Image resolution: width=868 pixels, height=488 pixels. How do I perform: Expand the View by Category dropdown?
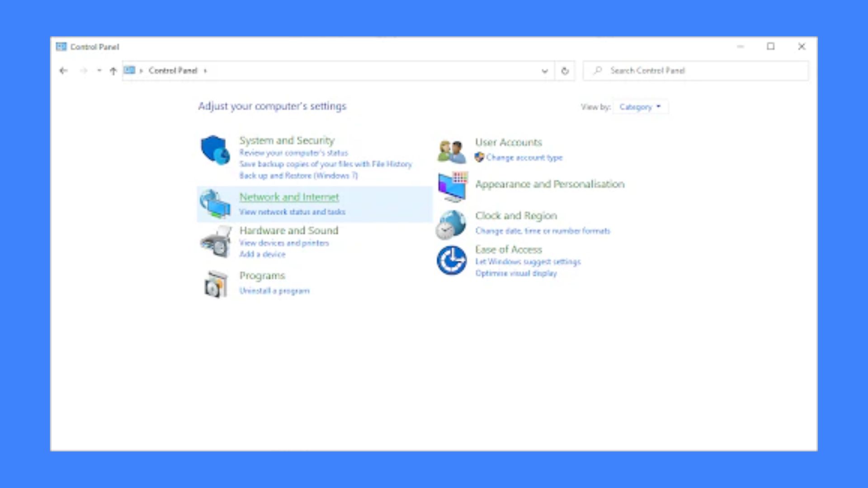(x=640, y=107)
